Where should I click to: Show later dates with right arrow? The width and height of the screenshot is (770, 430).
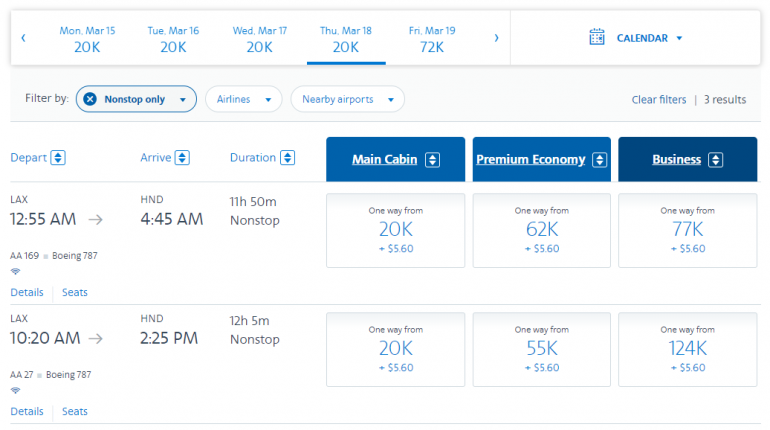(496, 38)
